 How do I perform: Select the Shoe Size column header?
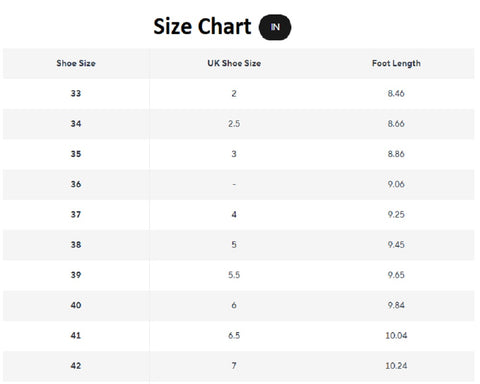click(76, 63)
